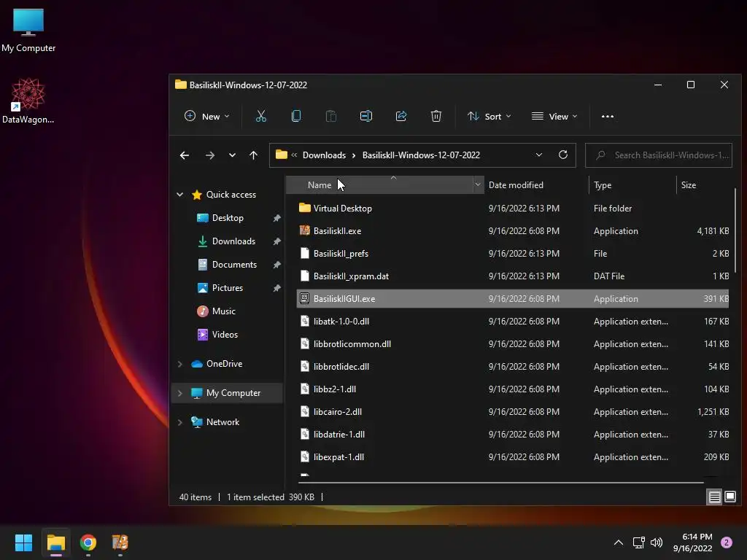Sort by the Size column header
This screenshot has height=560, width=747.
coord(689,184)
